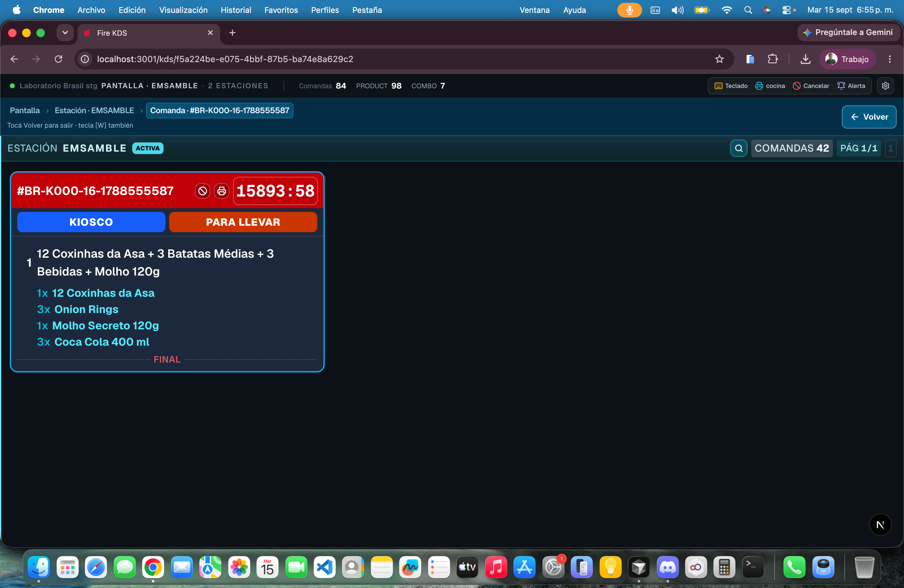Image resolution: width=904 pixels, height=588 pixels.
Task: Click the site information icon in address bar
Action: [85, 59]
